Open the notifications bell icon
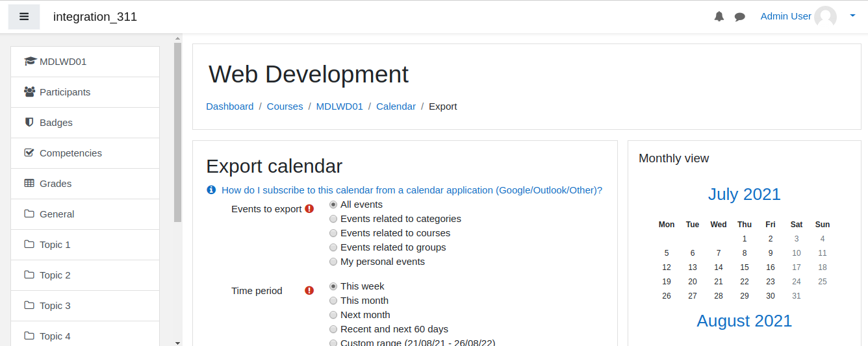Image resolution: width=868 pixels, height=346 pixels. pos(719,17)
